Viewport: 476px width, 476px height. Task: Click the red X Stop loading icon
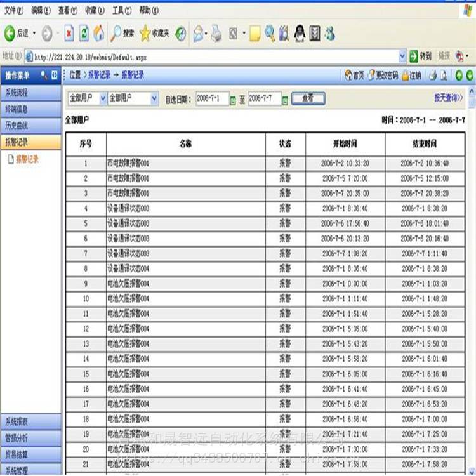coord(69,33)
